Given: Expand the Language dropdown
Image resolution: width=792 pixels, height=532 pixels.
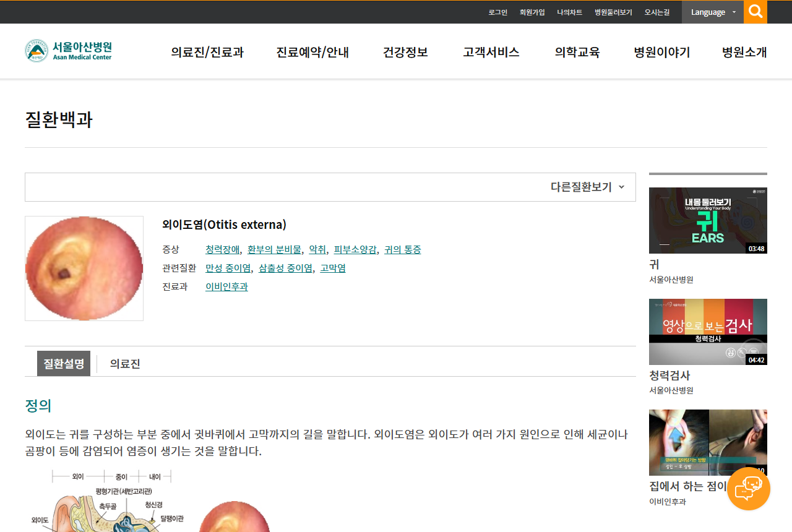Looking at the screenshot, I should pyautogui.click(x=713, y=12).
